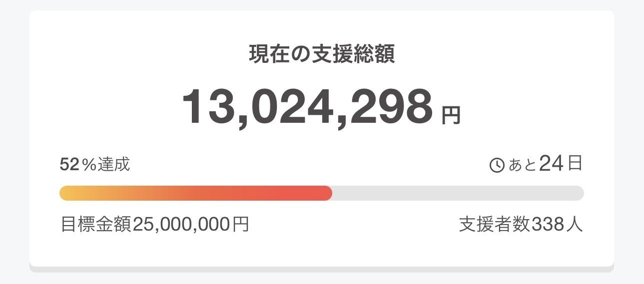The width and height of the screenshot is (644, 284).
Task: Click the 支援者数 label
Action: point(495,225)
